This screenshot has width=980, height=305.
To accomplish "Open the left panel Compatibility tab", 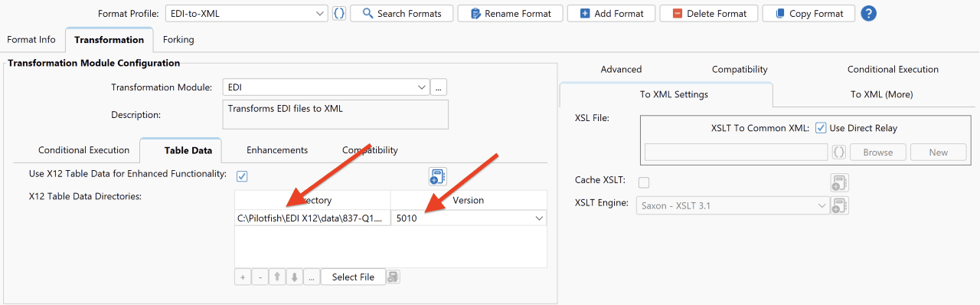I will click(370, 150).
